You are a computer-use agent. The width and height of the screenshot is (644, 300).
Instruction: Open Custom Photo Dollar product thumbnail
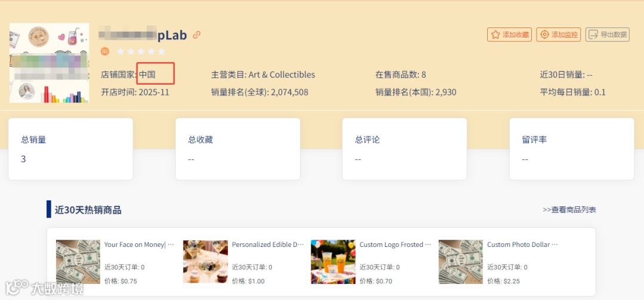click(x=461, y=262)
